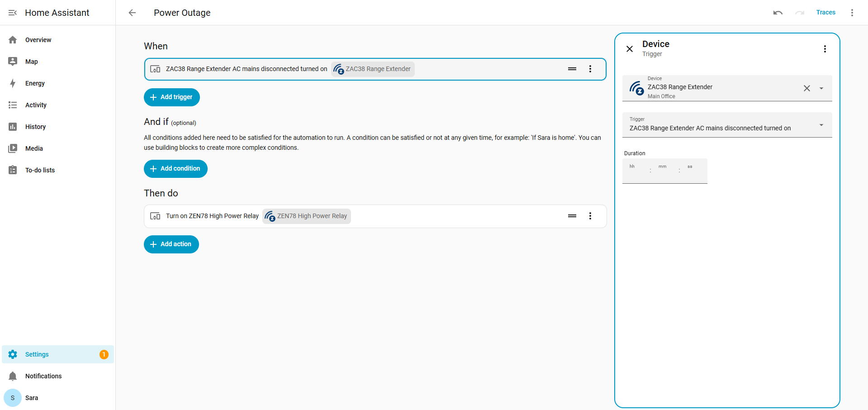Open the To-do lists clipboard icon
868x410 pixels.
point(13,170)
